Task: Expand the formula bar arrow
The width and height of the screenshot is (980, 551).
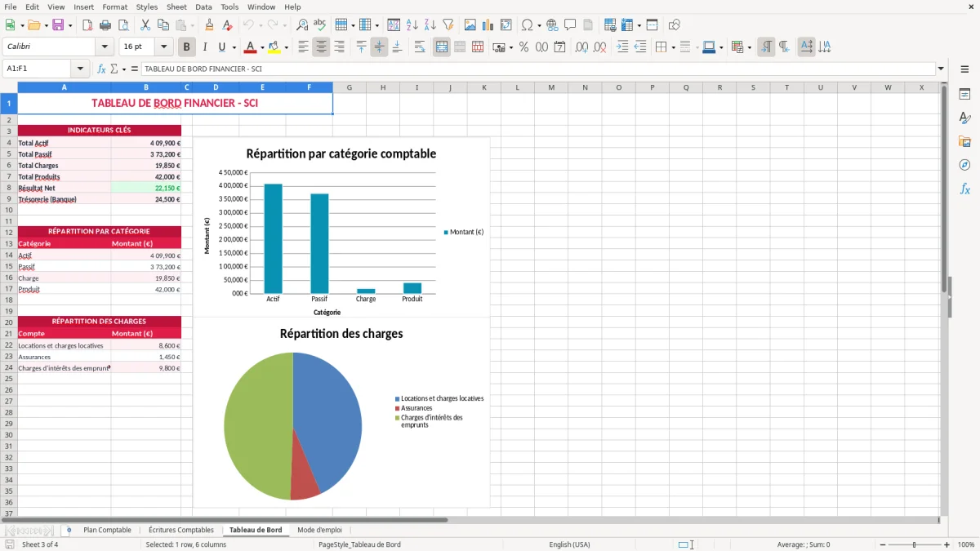Action: click(x=941, y=69)
